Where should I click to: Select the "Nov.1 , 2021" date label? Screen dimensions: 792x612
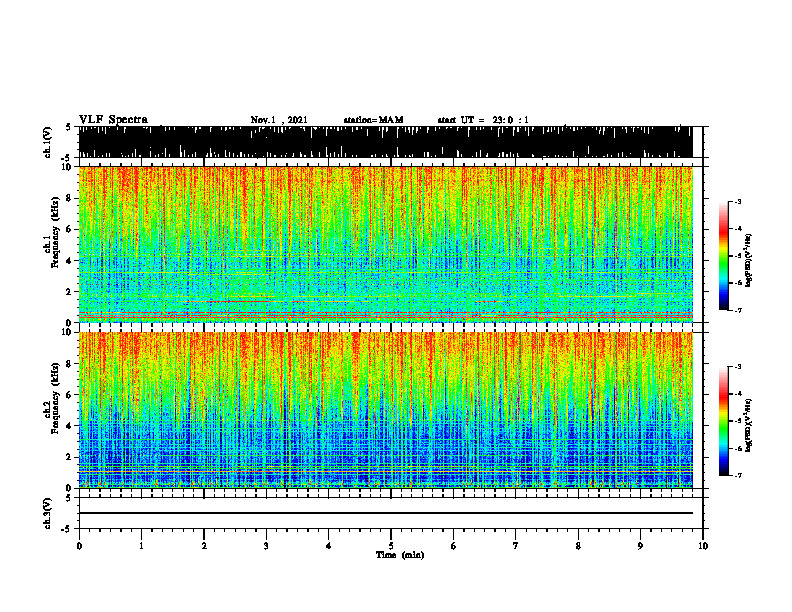click(x=279, y=120)
